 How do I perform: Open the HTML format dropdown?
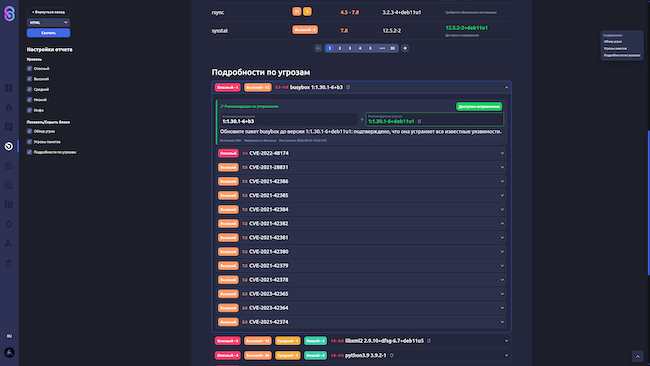point(49,22)
